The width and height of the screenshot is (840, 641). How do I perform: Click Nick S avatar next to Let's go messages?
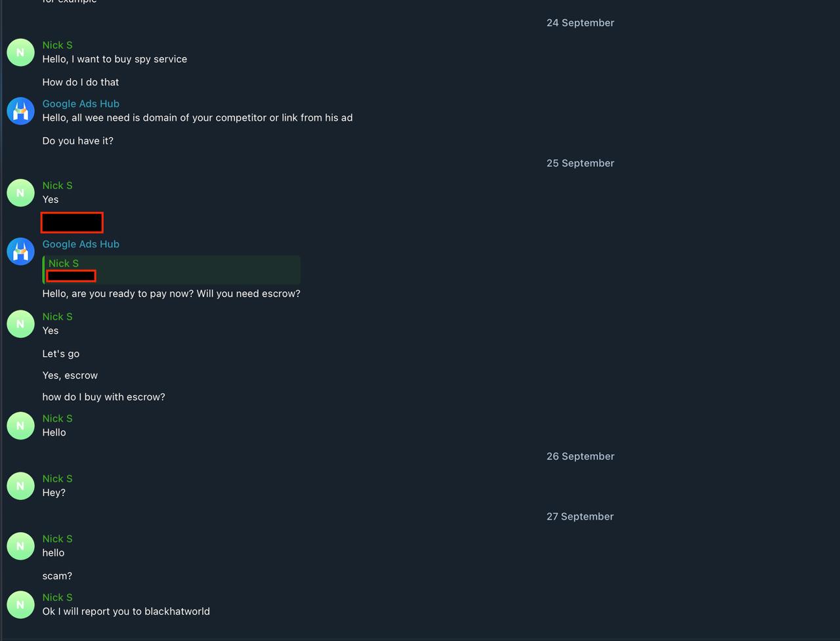pos(20,324)
